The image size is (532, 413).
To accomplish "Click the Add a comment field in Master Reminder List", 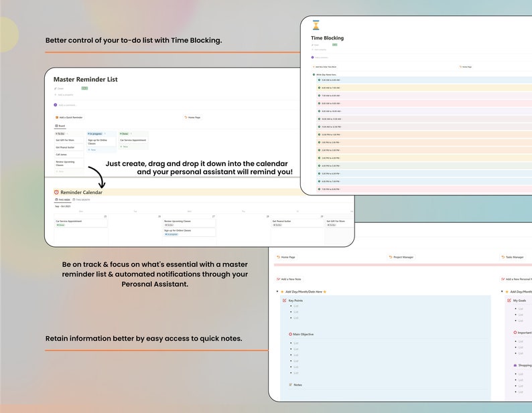I will tap(68, 105).
